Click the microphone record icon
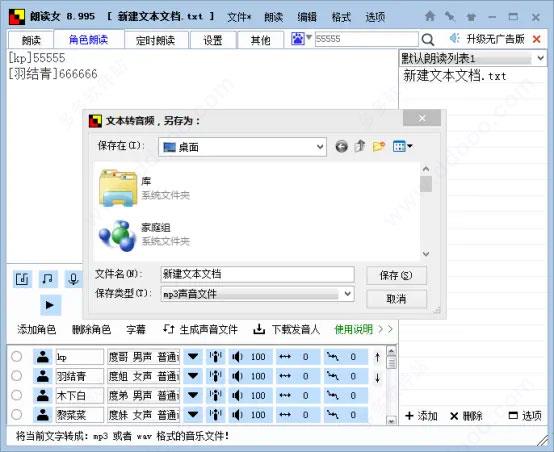The image size is (554, 452). [x=73, y=279]
